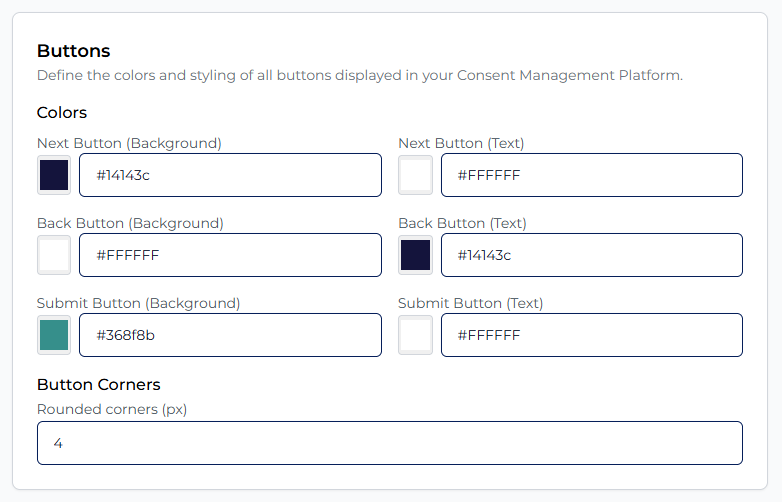Open the Submit Button background teal swatch
The image size is (782, 502).
pyautogui.click(x=54, y=335)
